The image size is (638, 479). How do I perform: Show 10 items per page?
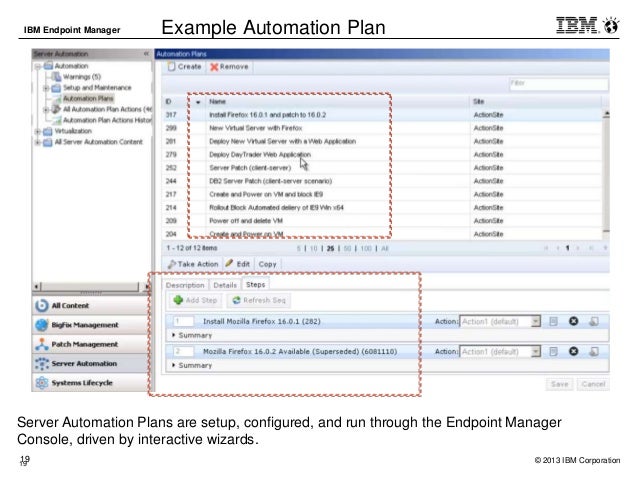[x=313, y=248]
